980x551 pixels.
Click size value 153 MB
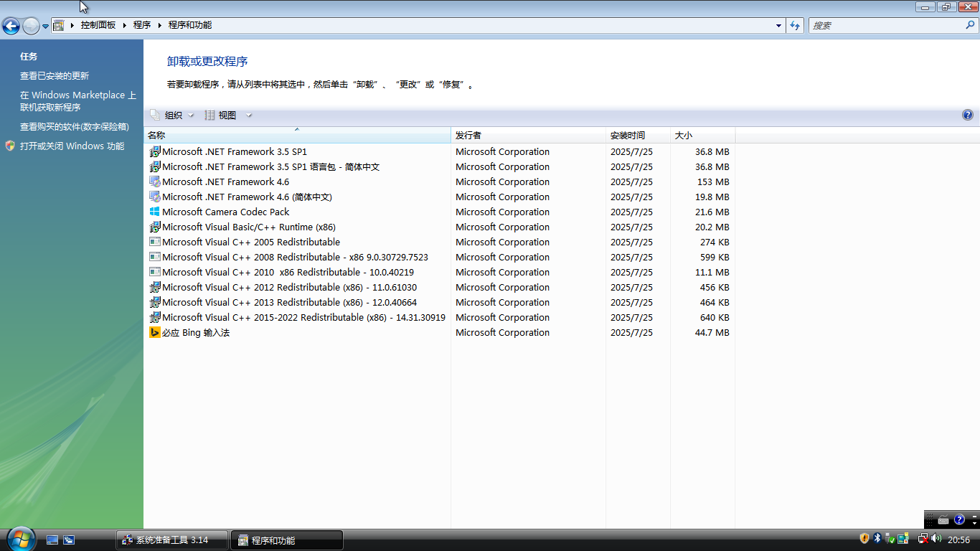(x=713, y=182)
